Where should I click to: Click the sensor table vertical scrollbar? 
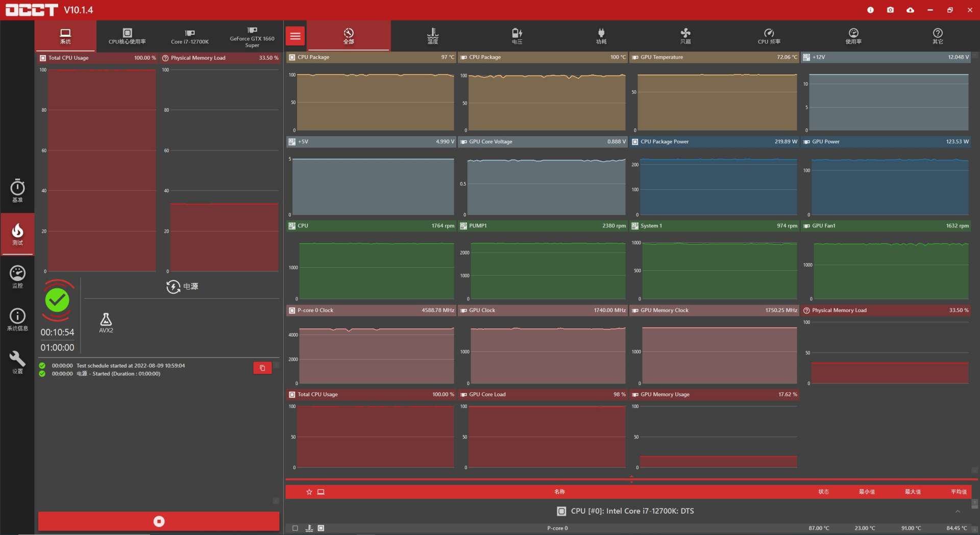click(974, 504)
